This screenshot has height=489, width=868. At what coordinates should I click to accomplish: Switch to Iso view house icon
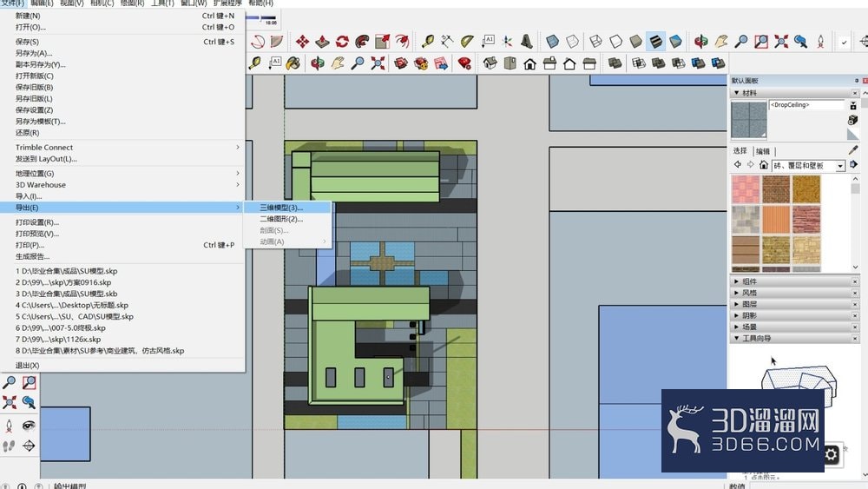click(x=490, y=63)
